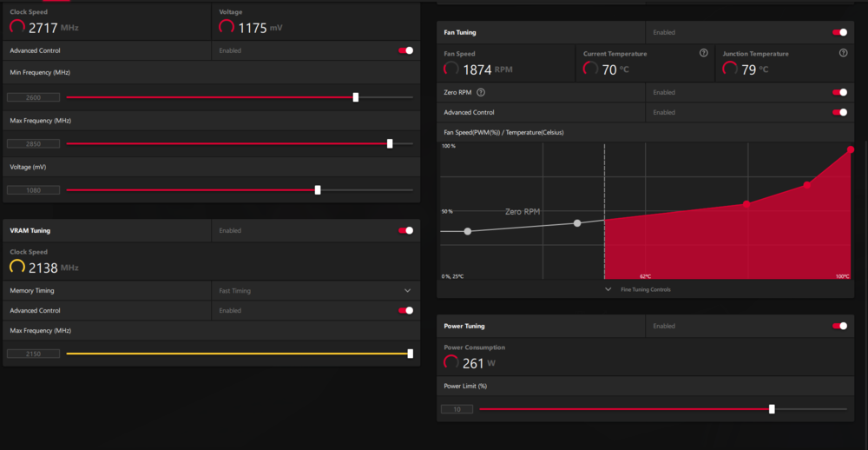Select the leftmost gray fan curve point

468,231
